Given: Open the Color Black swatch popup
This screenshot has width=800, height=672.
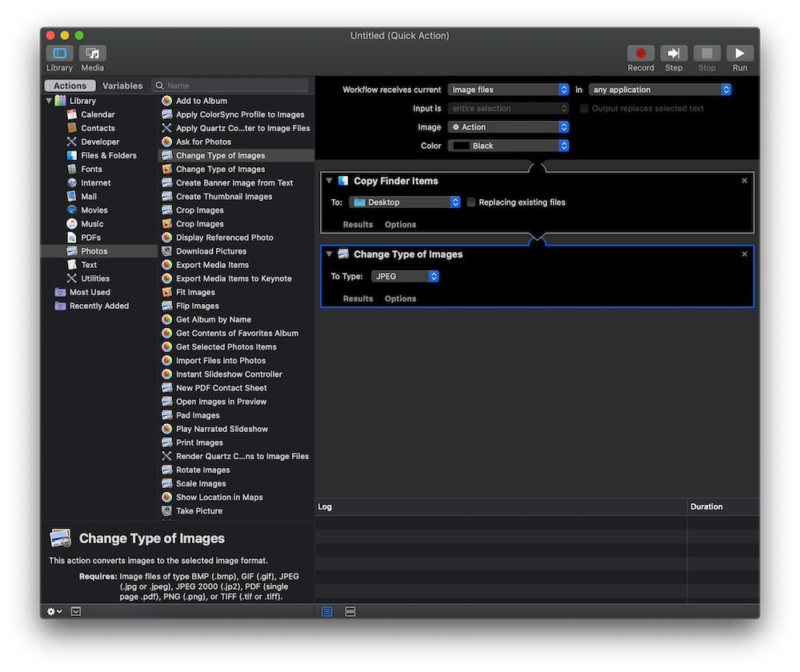Looking at the screenshot, I should [508, 146].
